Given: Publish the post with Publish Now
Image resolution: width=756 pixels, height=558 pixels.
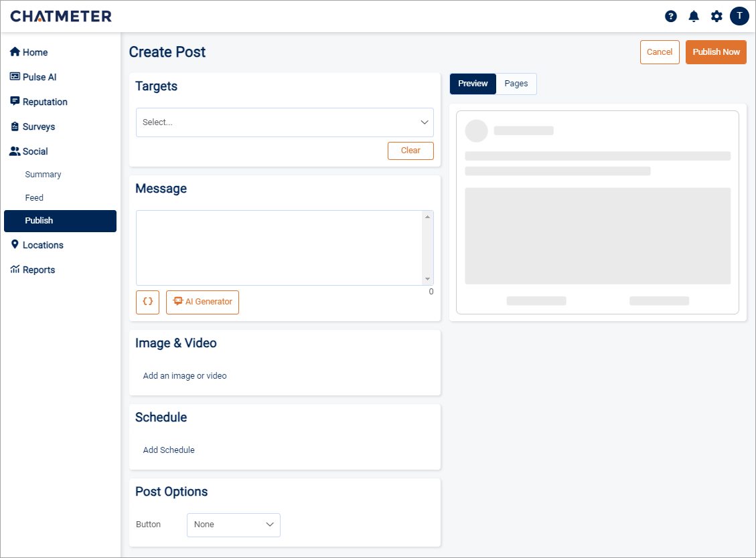Looking at the screenshot, I should coord(716,52).
